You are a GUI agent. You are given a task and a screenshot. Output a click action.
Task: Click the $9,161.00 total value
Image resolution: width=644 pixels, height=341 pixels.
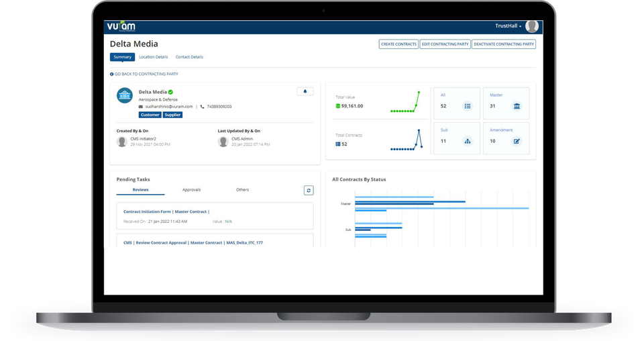tap(352, 106)
